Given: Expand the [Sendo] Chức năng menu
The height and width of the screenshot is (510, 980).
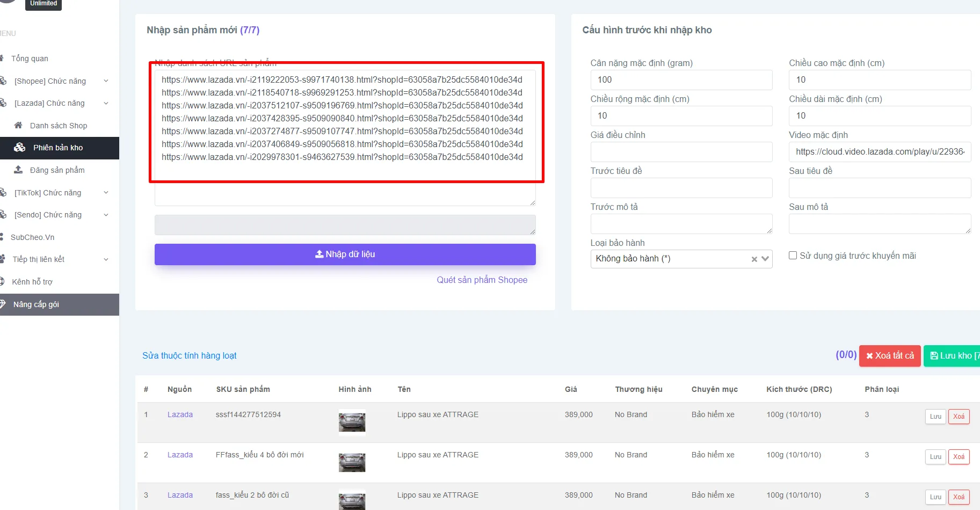Looking at the screenshot, I should (60, 215).
